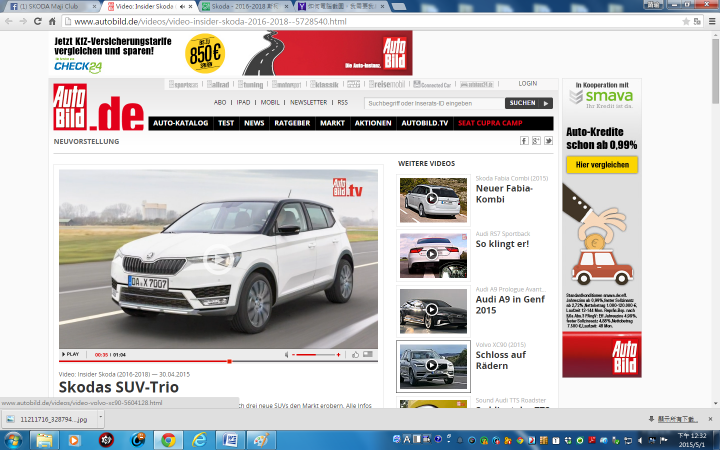Open Google Chrome in taskbar
The image size is (720, 450).
[168, 440]
